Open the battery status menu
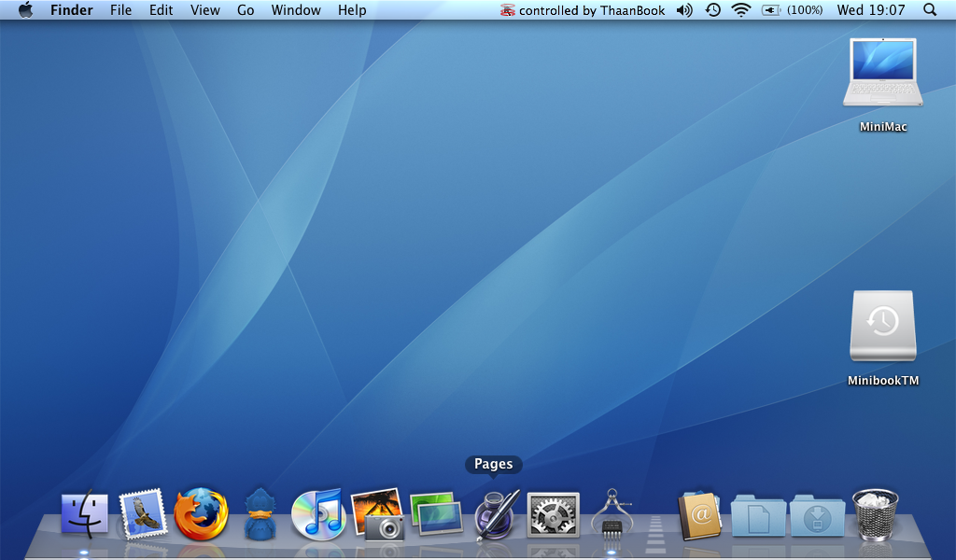 792,9
